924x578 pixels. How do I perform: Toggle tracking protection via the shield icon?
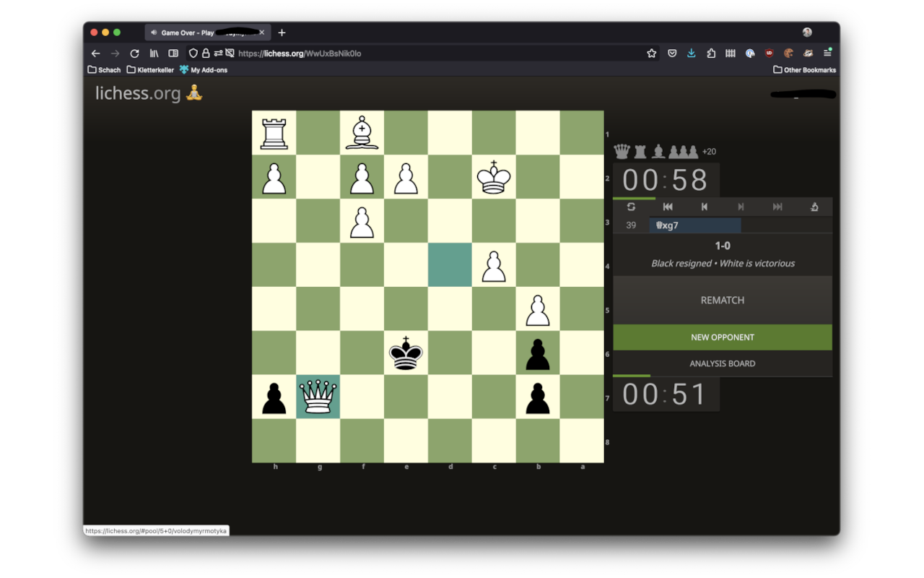click(x=193, y=53)
